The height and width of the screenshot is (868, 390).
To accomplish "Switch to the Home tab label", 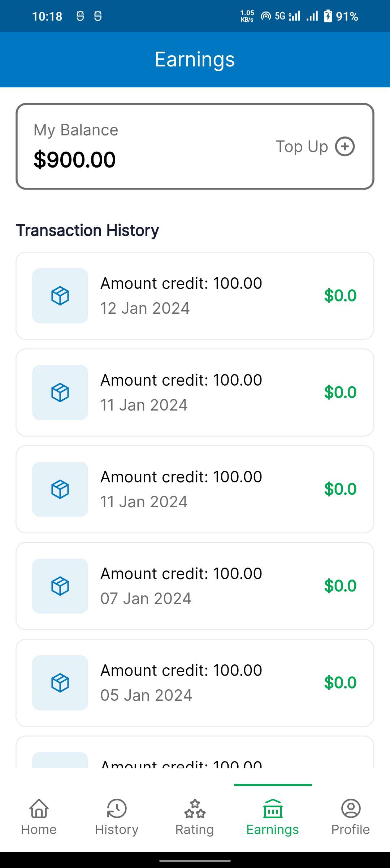I will click(39, 830).
